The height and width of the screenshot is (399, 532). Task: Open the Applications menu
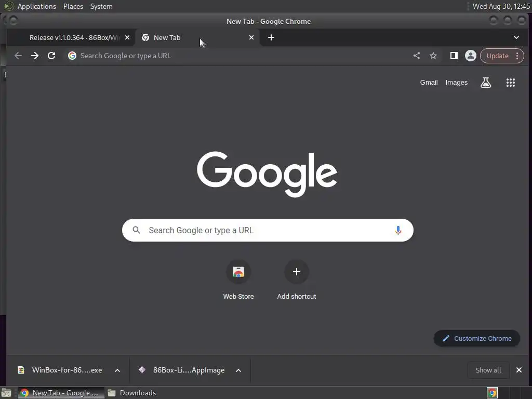37,6
